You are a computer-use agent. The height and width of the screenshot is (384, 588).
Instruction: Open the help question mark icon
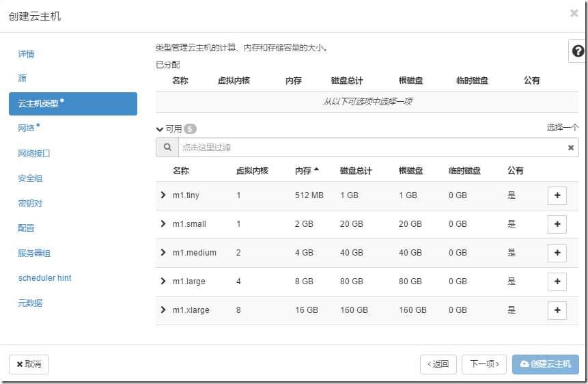point(578,51)
